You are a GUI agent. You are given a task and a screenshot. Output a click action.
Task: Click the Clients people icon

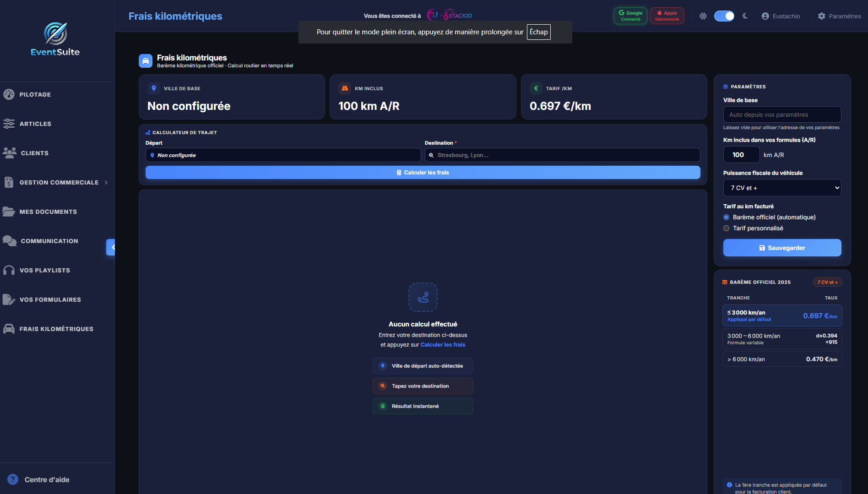[10, 153]
